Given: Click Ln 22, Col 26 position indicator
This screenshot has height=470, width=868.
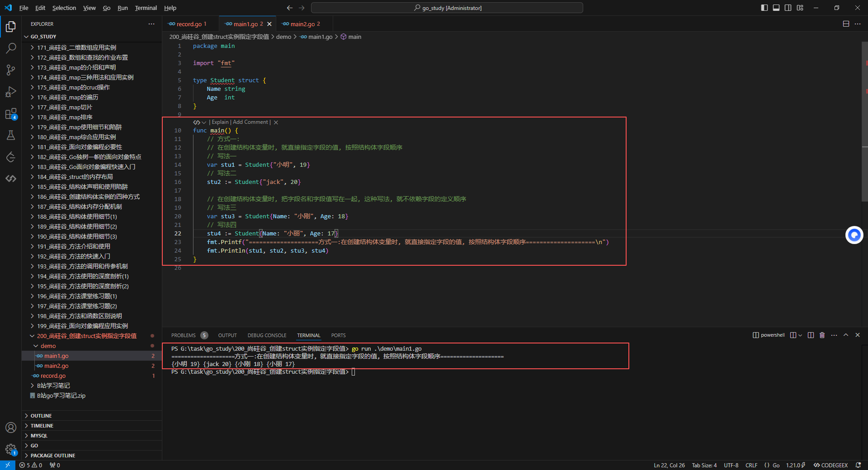Looking at the screenshot, I should click(x=669, y=465).
